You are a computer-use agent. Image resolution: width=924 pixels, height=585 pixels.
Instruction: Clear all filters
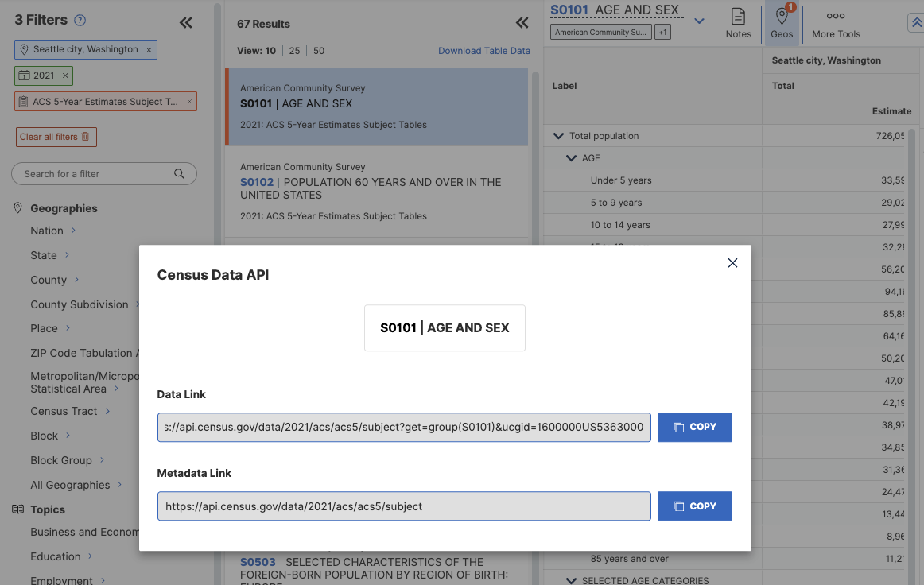point(56,137)
